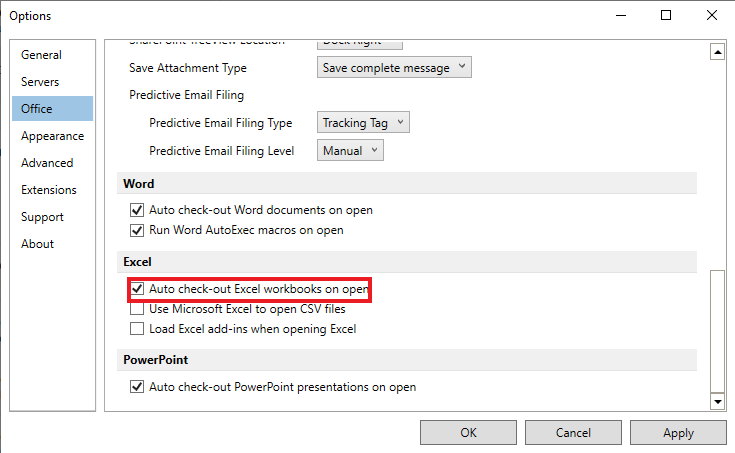Uncheck Auto check-out Excel workbooks on open
Viewport: 735px width, 453px height.
(x=137, y=289)
